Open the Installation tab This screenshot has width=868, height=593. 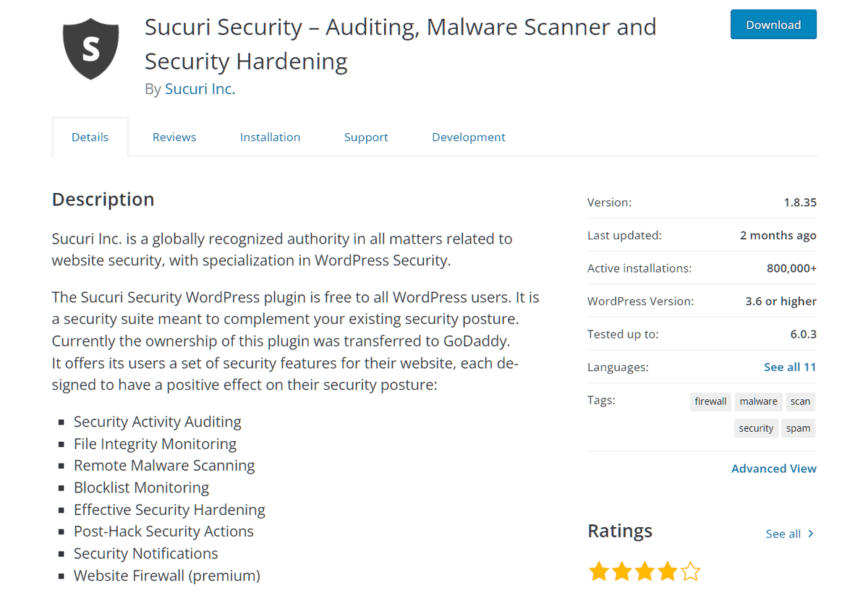270,137
